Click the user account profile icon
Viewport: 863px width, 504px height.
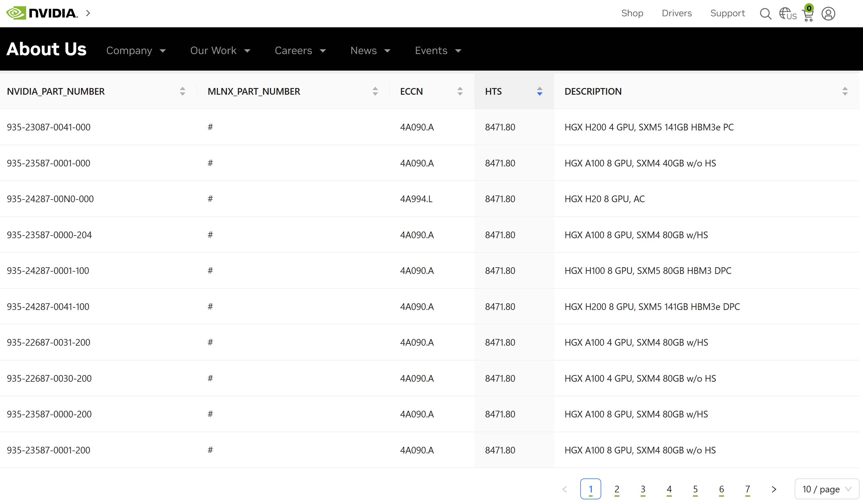click(x=828, y=14)
